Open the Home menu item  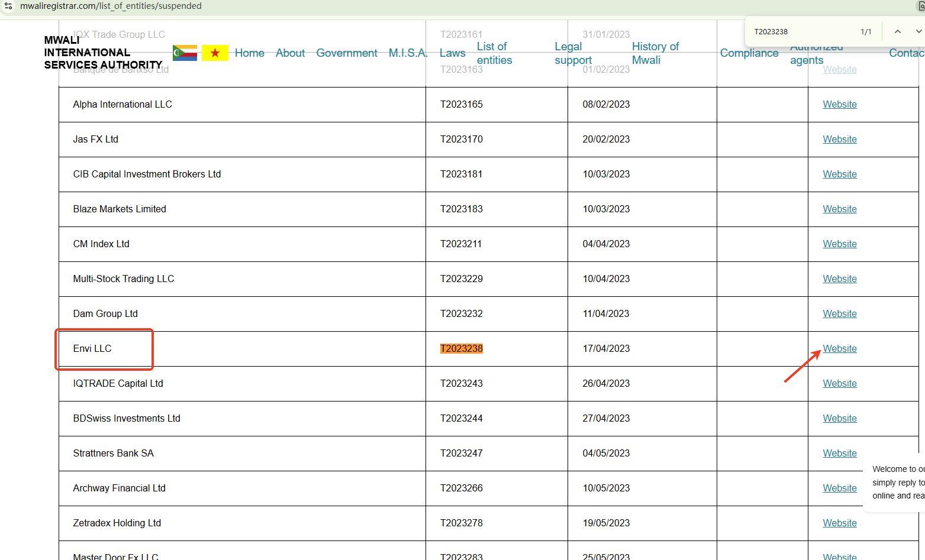point(249,53)
